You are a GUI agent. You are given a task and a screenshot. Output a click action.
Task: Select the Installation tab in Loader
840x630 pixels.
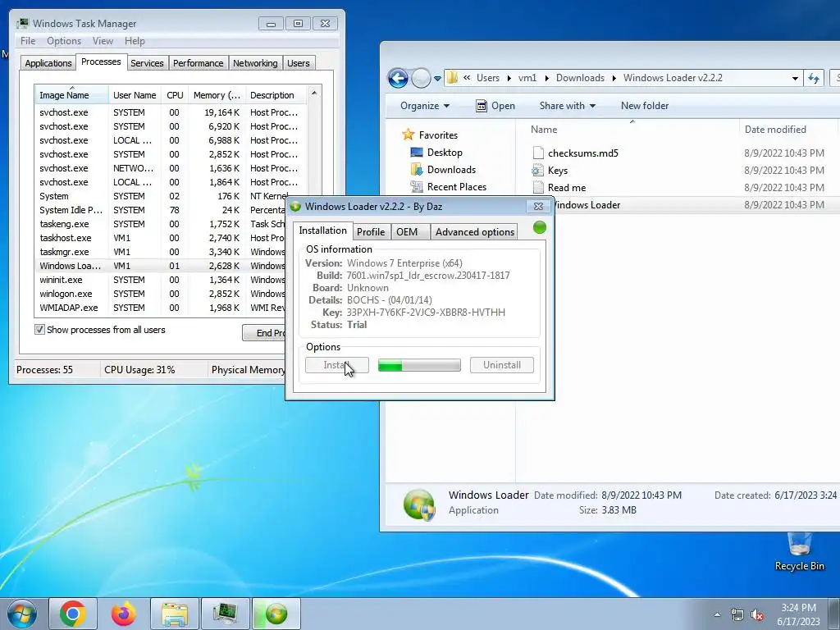click(322, 231)
